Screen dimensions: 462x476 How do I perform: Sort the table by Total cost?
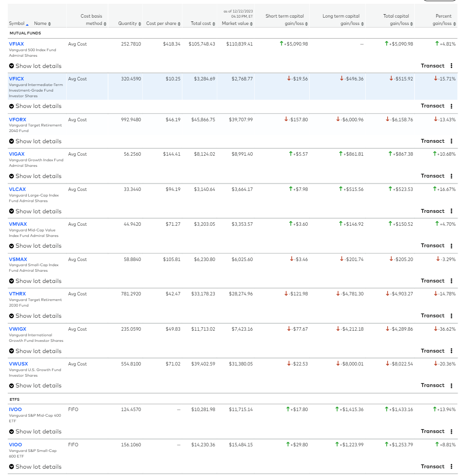point(203,23)
